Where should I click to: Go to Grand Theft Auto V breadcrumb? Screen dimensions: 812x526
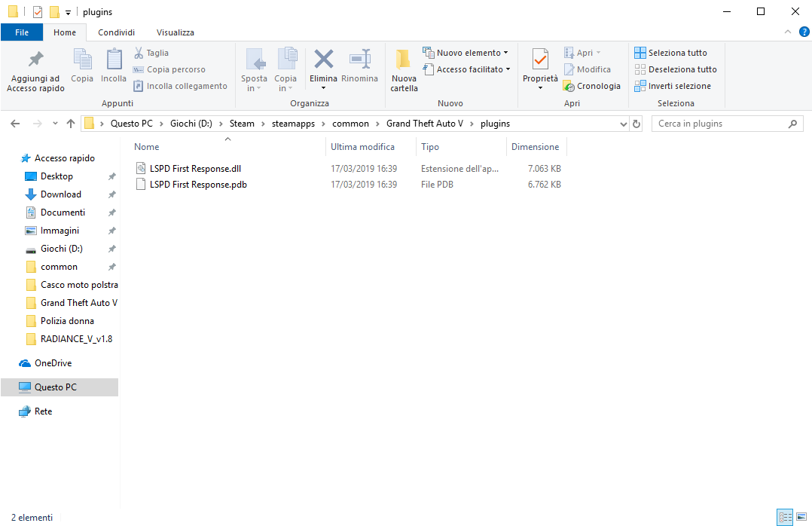[x=425, y=124]
